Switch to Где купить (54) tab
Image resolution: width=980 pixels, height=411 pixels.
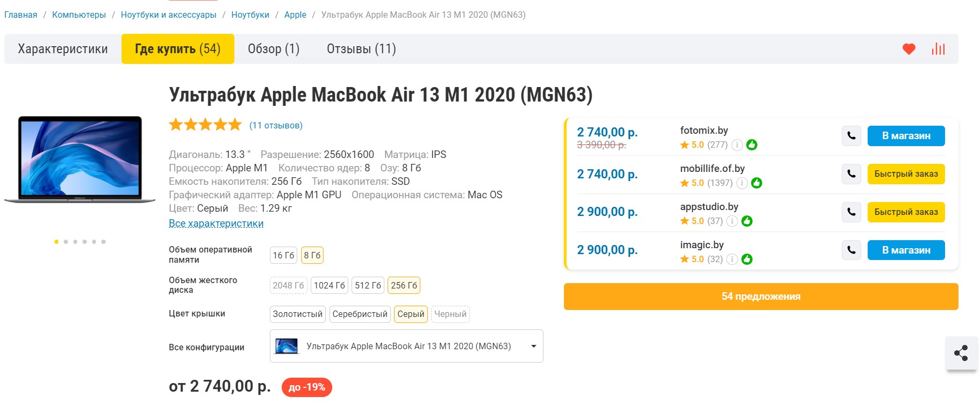178,49
